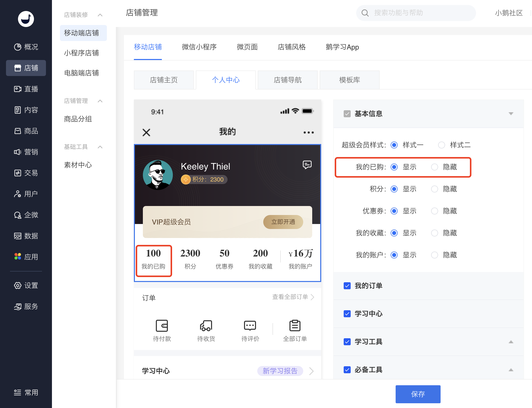
Task: Uncheck the 我的订单 checkbox
Action: click(x=347, y=286)
